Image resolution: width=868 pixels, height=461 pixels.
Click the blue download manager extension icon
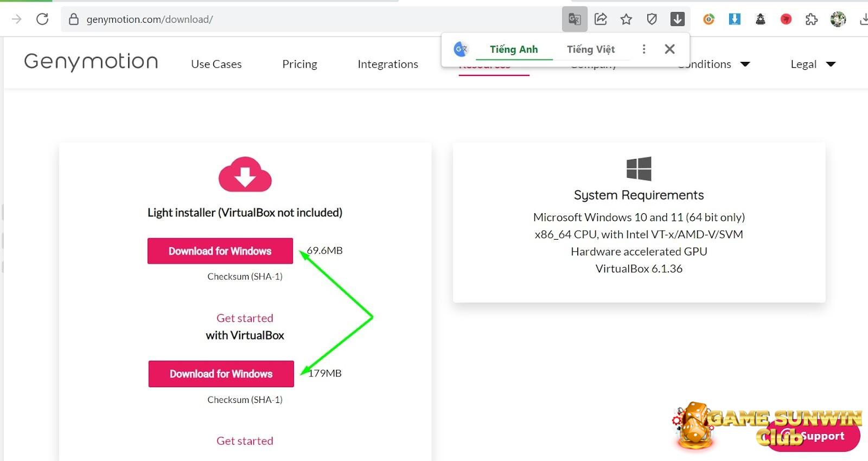(x=735, y=20)
